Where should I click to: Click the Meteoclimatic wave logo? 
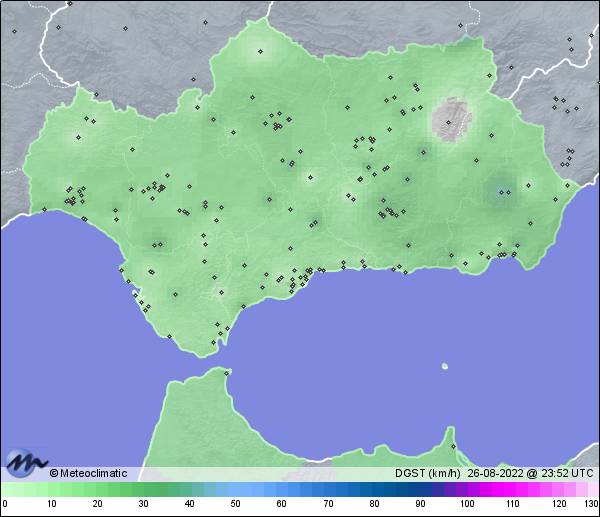pyautogui.click(x=25, y=462)
